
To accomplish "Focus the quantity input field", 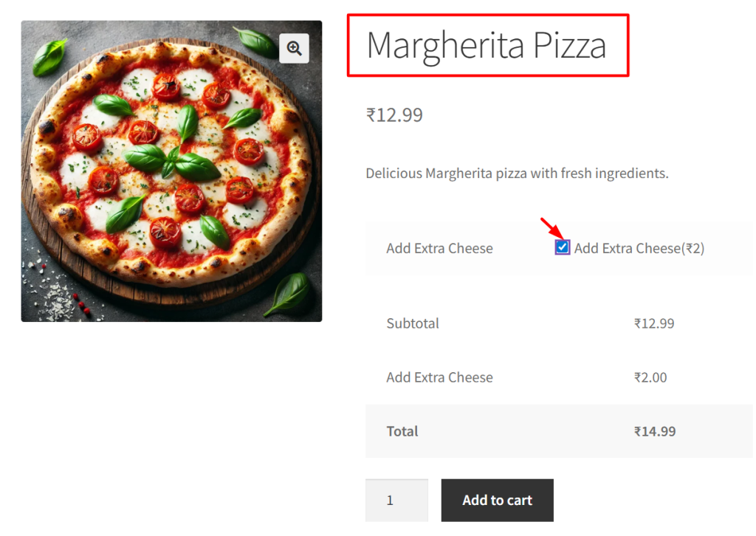I will coord(396,501).
